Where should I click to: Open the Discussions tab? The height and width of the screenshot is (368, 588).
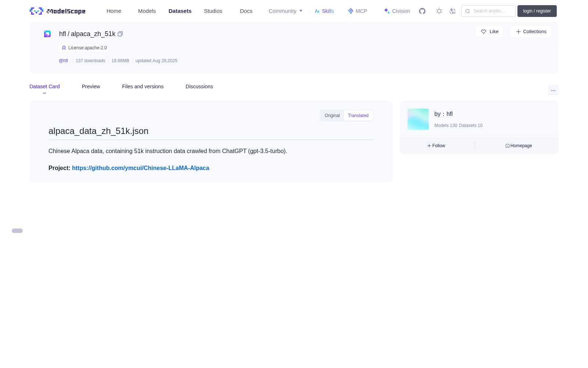[x=199, y=86]
